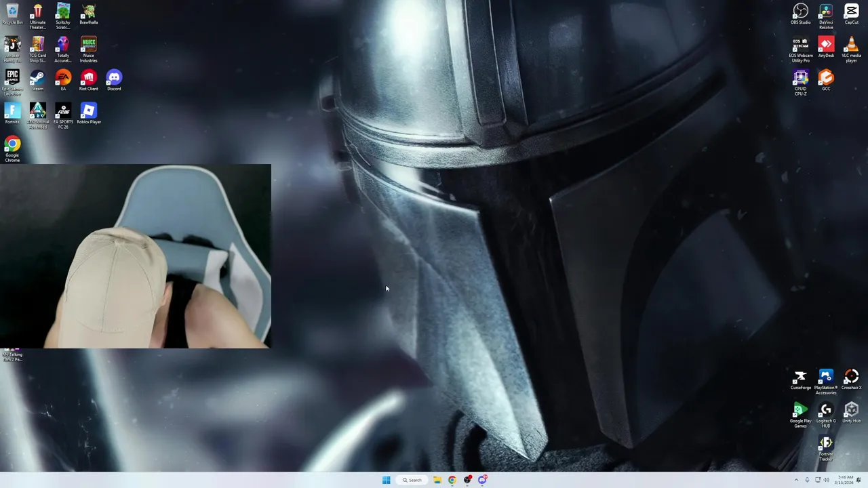Select the CapCut desktop shortcut
868x488 pixels.
[x=852, y=15]
